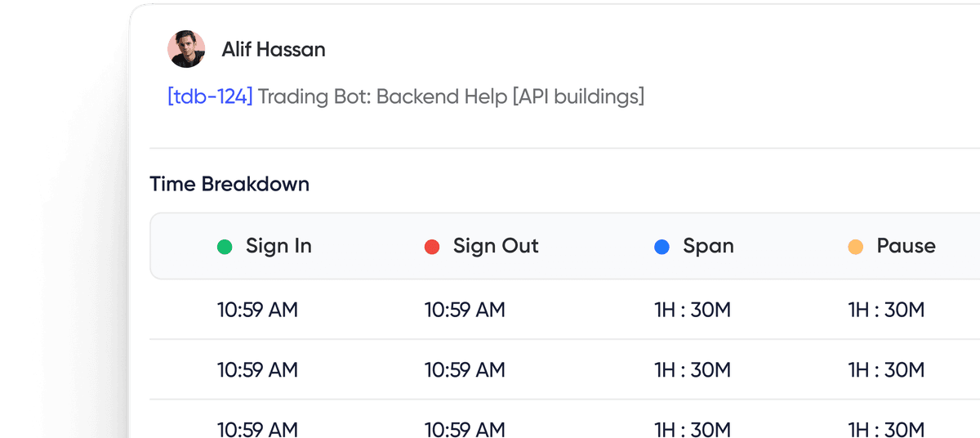
Task: Click Alif Hassan's profile avatar
Action: pos(186,49)
